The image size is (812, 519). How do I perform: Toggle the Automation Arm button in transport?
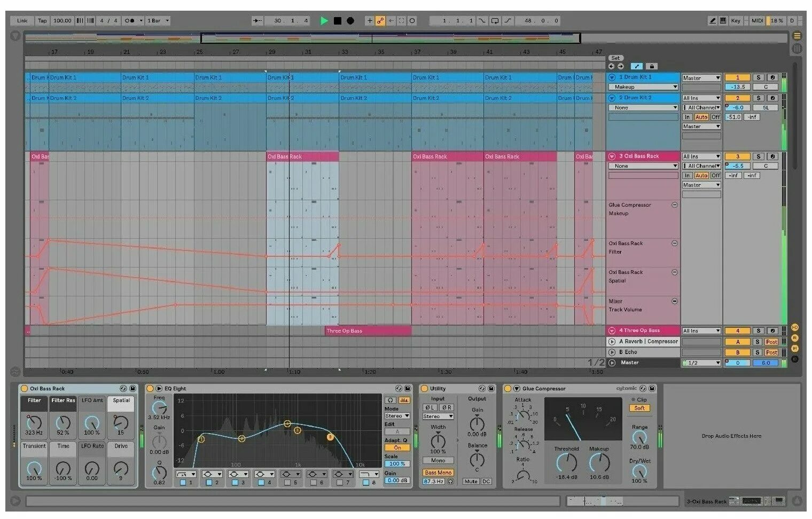380,21
